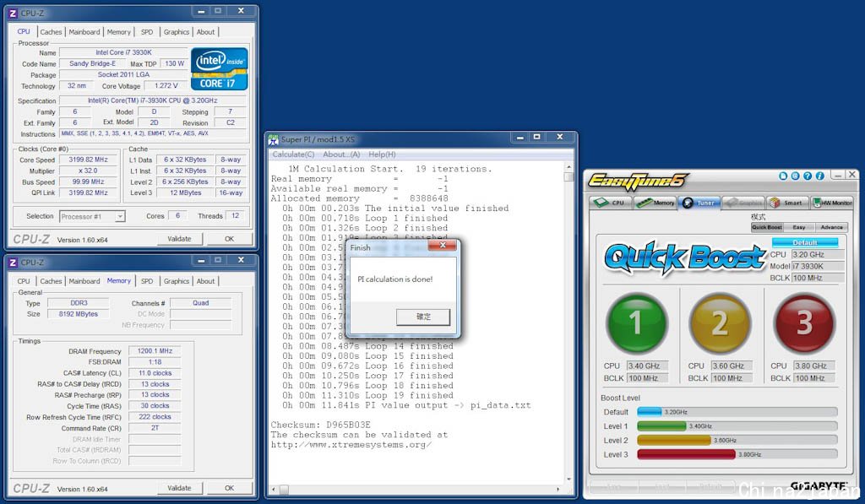Viewport: 865px width, 504px height.
Task: Open Mainboard tab in upper CPU-Z window
Action: tap(84, 32)
